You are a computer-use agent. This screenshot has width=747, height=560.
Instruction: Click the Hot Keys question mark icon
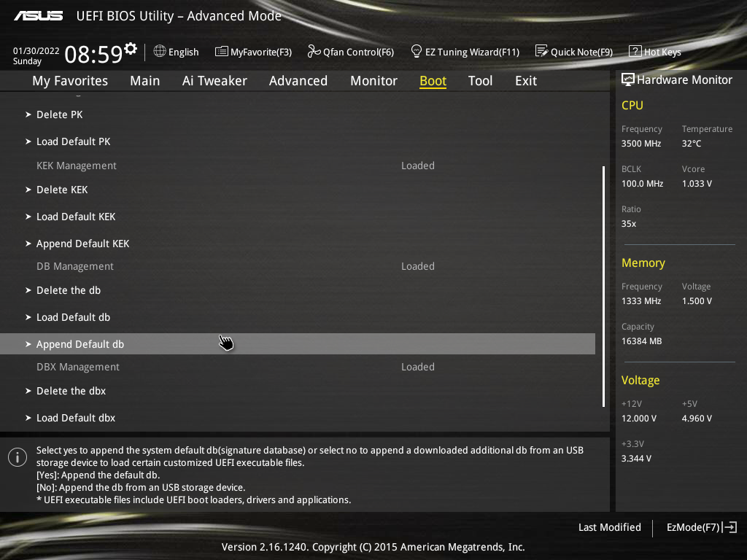[635, 51]
